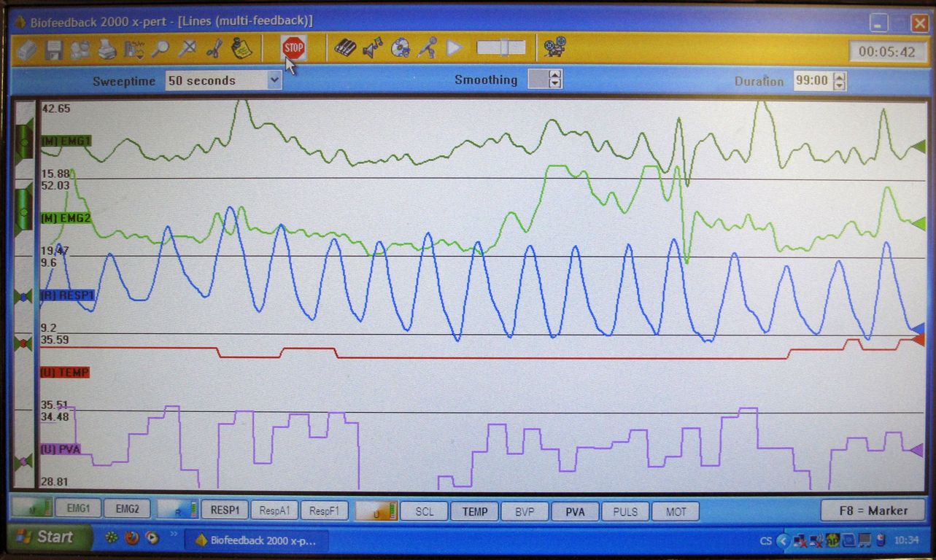Click the RESP1 channel button

(225, 510)
